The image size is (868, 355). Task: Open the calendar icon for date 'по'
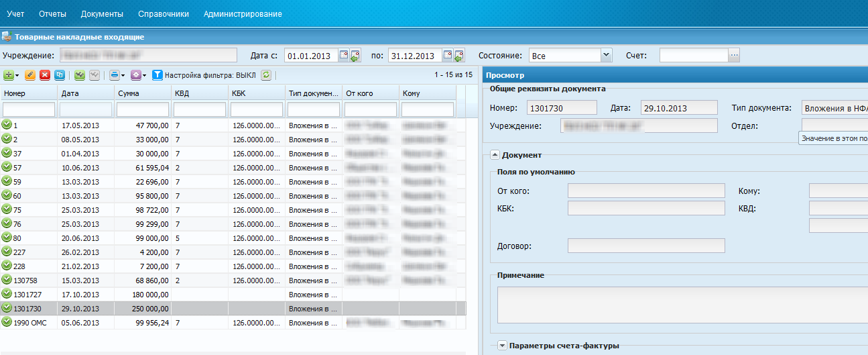448,56
